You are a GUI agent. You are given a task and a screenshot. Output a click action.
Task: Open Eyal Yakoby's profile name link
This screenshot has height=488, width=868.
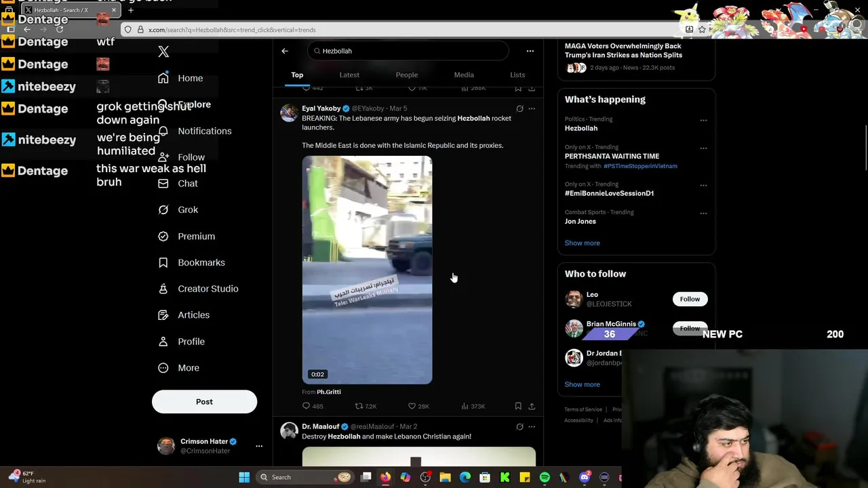pos(321,108)
